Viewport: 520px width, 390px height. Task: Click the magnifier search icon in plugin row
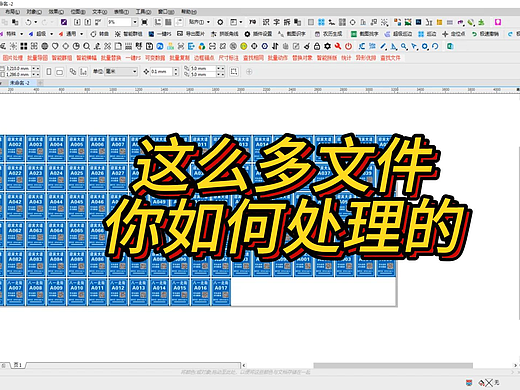[86, 46]
